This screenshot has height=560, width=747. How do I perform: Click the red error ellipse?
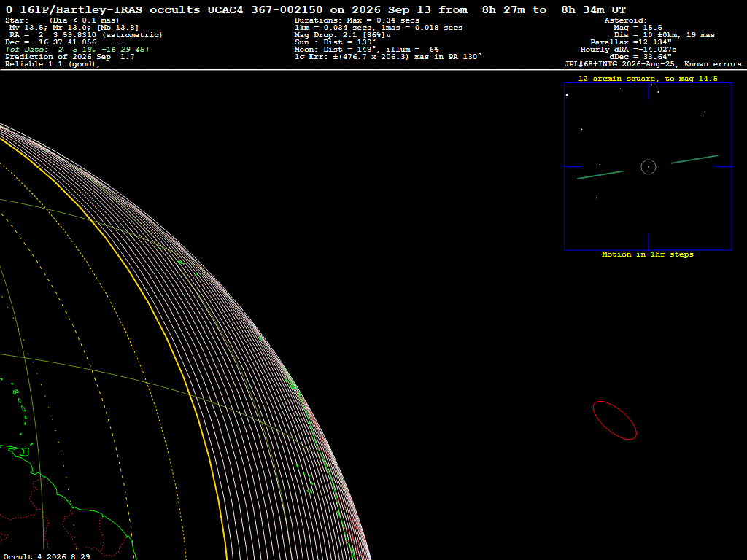coord(614,421)
